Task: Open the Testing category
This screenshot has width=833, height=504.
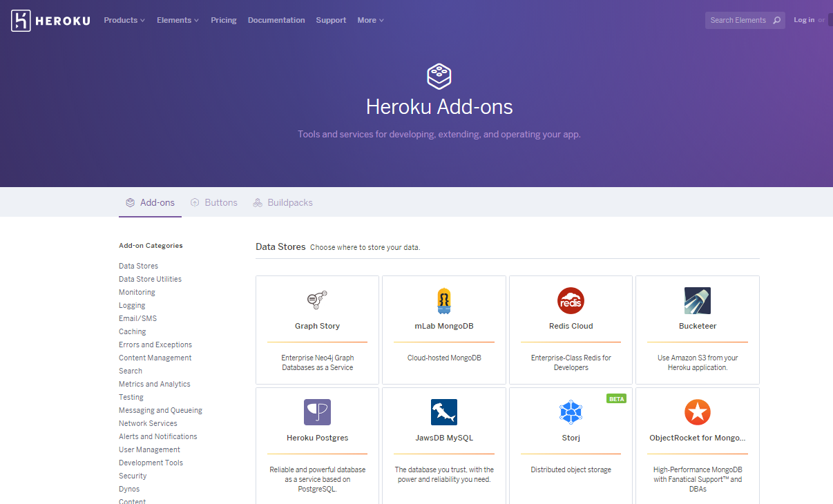Action: (131, 397)
